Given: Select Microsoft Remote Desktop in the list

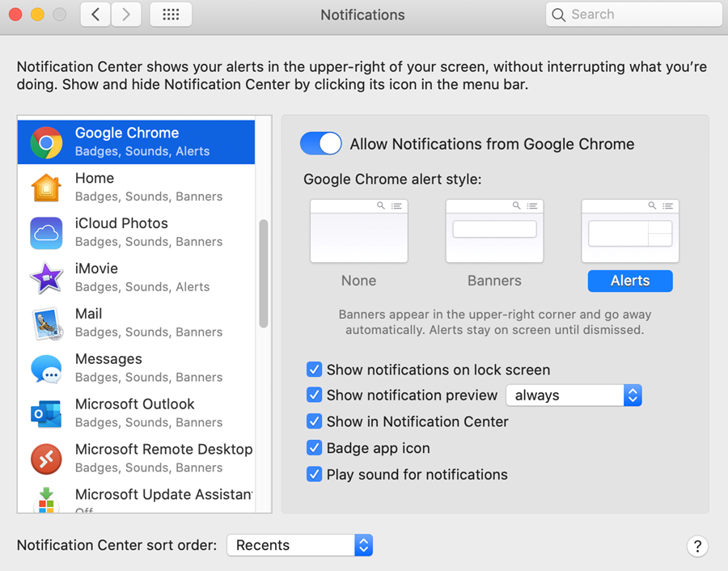Looking at the screenshot, I should pos(136,459).
